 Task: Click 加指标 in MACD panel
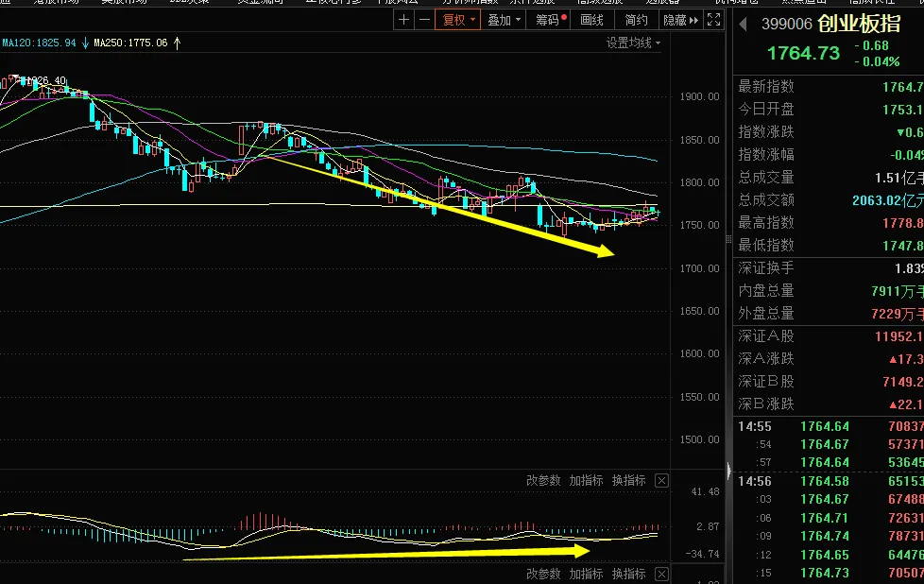click(x=587, y=481)
